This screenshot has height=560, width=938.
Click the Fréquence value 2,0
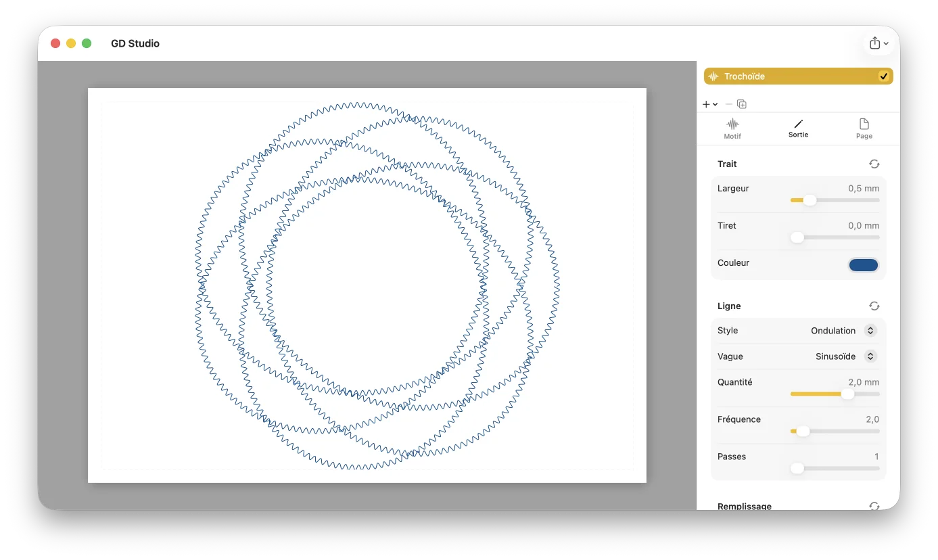point(872,419)
